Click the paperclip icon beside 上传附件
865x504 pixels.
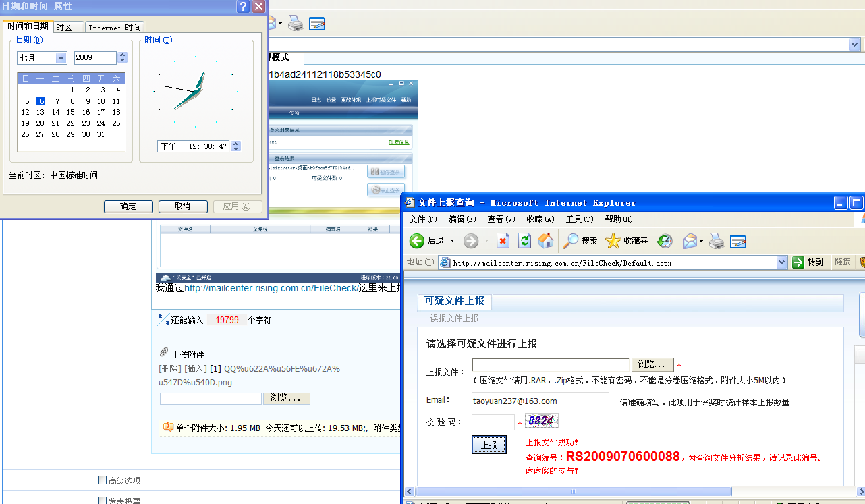pos(163,353)
